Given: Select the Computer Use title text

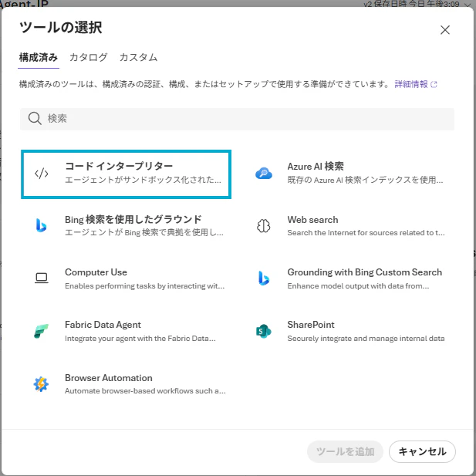Looking at the screenshot, I should pos(96,272).
